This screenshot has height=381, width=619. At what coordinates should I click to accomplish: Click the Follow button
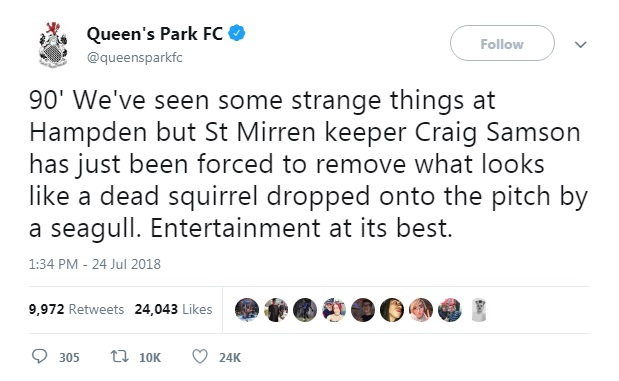click(502, 43)
